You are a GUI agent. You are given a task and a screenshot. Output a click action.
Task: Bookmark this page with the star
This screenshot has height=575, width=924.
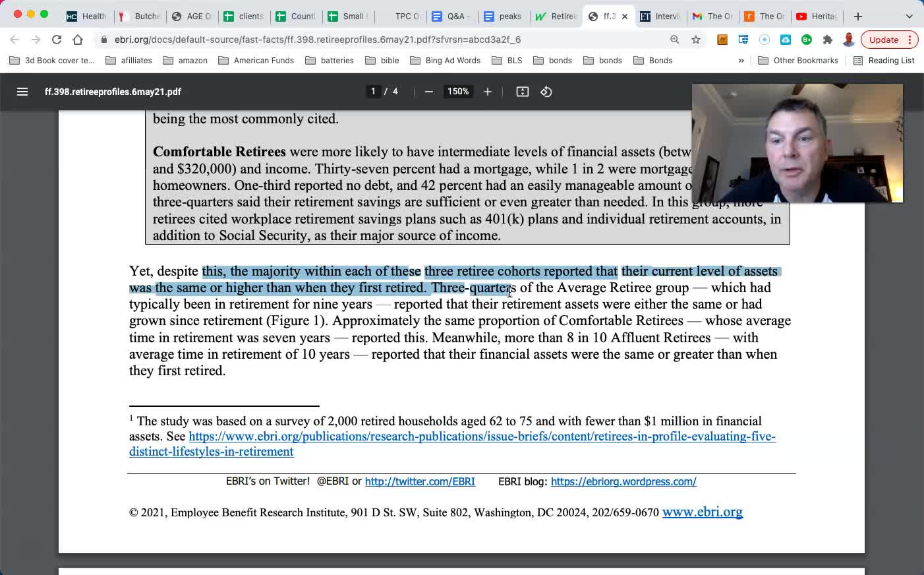[x=696, y=40]
